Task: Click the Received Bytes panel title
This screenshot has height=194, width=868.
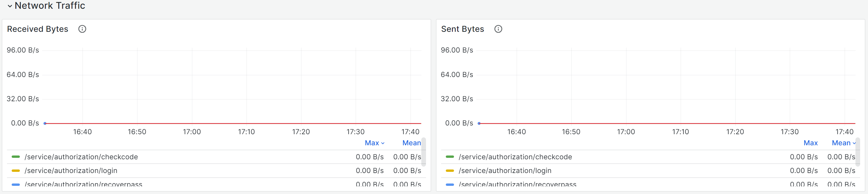Action: (37, 29)
